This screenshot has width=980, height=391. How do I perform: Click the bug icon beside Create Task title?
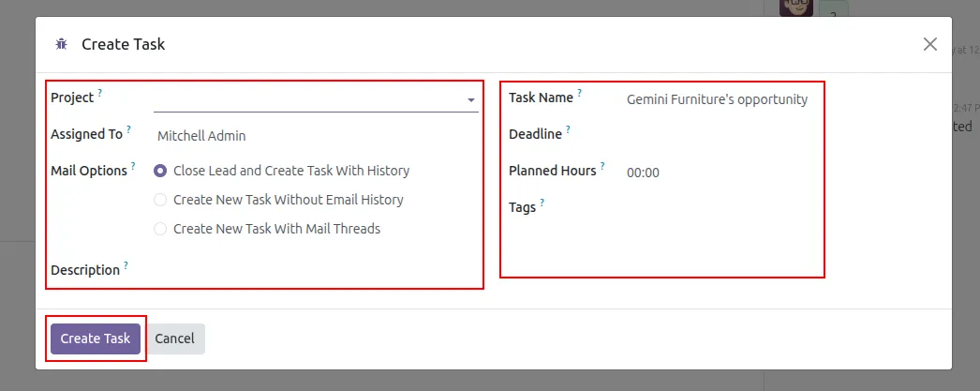[x=62, y=44]
